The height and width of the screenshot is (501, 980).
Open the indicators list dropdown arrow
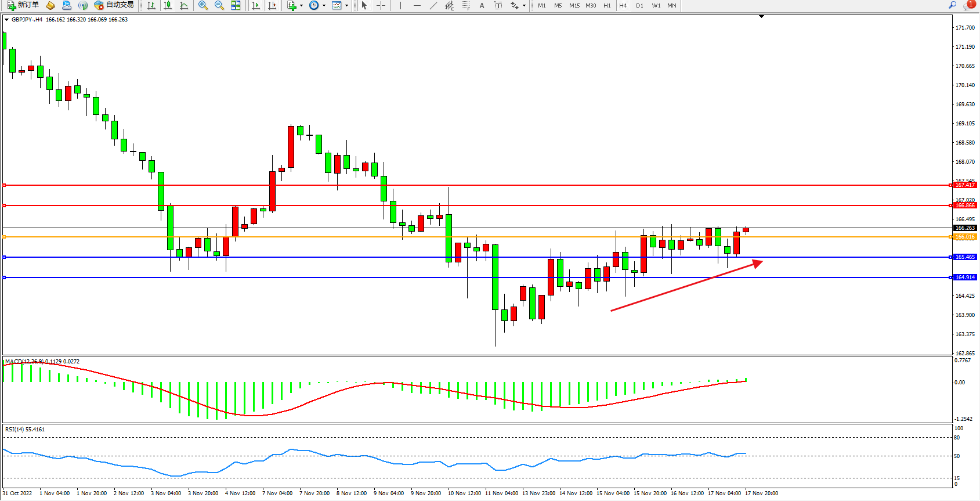pyautogui.click(x=301, y=6)
